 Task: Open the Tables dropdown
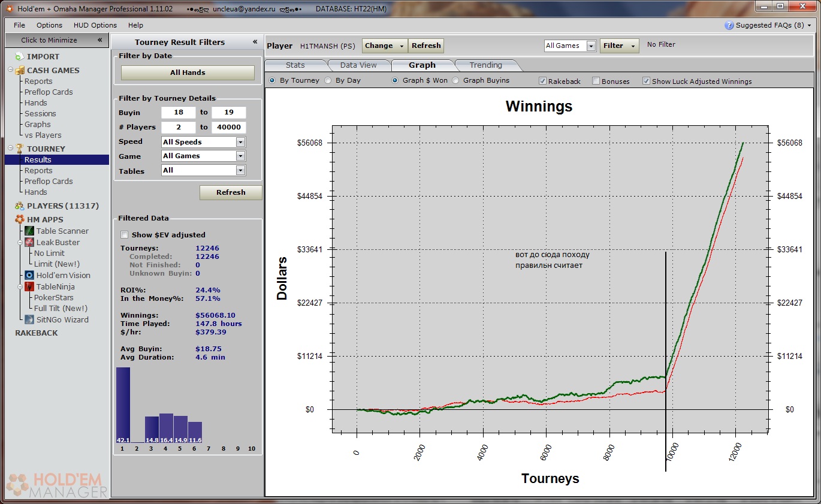coord(240,170)
